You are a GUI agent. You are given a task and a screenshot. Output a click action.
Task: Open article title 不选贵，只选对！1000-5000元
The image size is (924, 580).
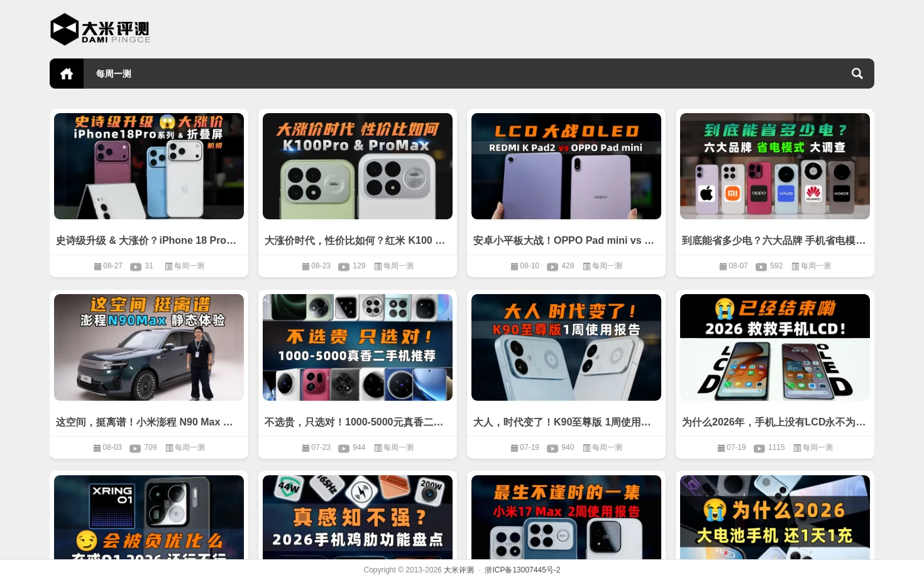[354, 422]
